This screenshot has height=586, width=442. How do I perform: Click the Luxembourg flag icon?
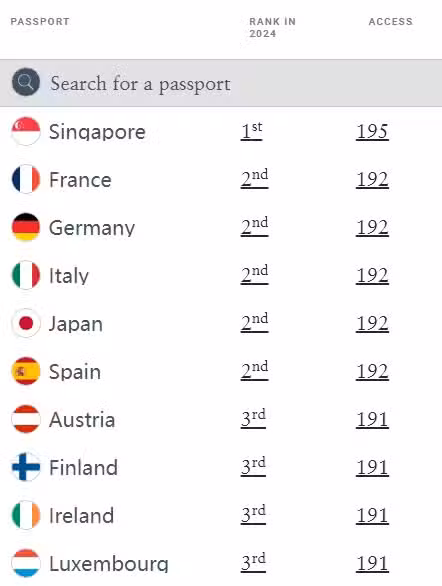pyautogui.click(x=26, y=563)
